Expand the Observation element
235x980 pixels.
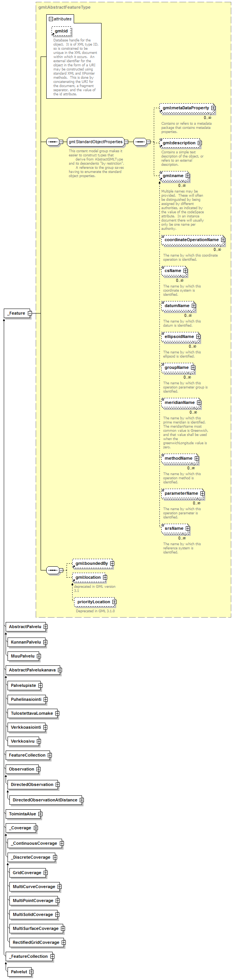pos(38,769)
